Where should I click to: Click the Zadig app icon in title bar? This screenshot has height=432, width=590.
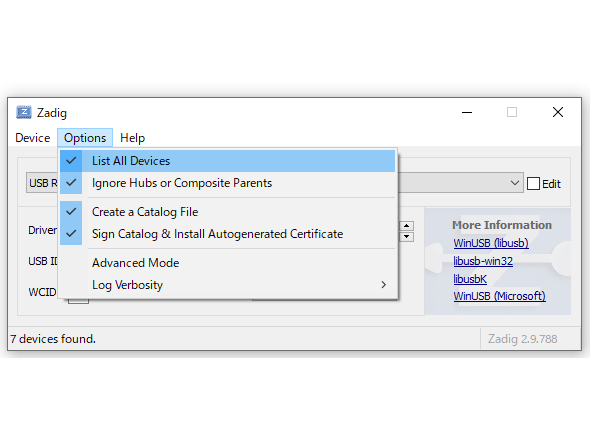[24, 112]
